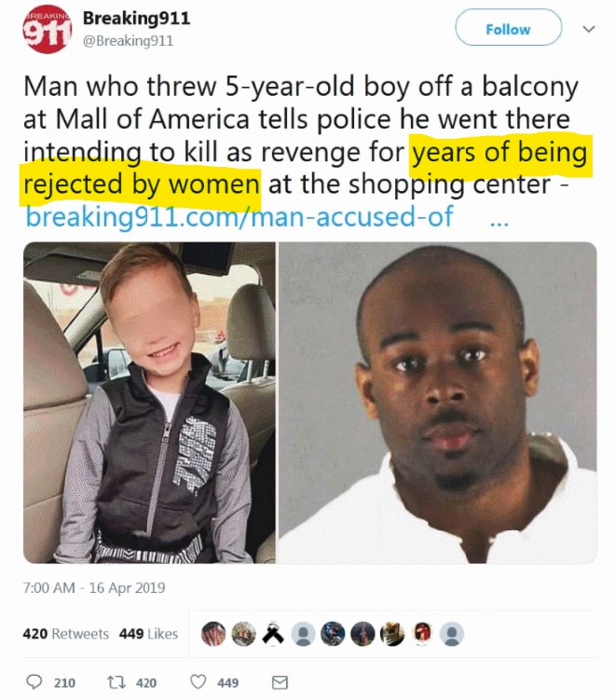
Task: Open the breaking911.com article link
Action: click(x=239, y=216)
